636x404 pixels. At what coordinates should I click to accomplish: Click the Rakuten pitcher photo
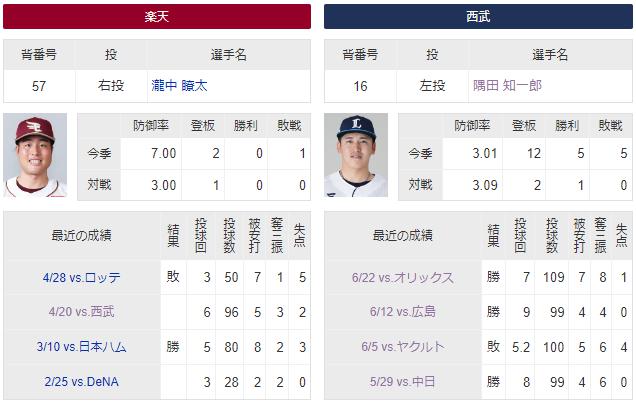[x=35, y=155]
